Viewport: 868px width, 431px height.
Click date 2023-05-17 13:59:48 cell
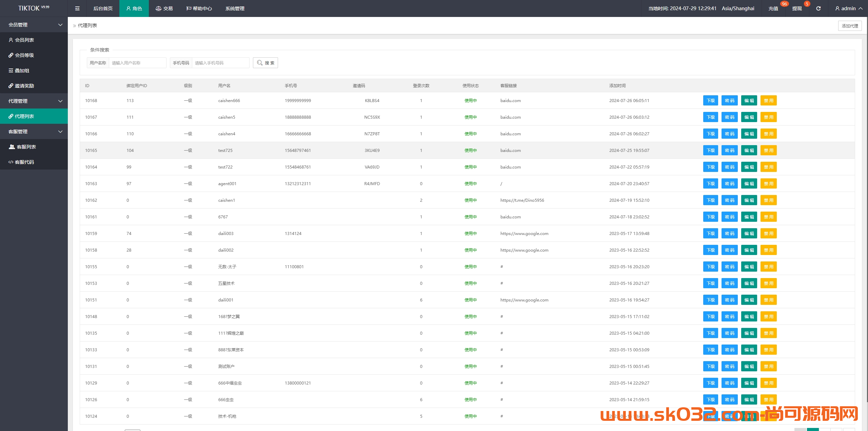[629, 233]
